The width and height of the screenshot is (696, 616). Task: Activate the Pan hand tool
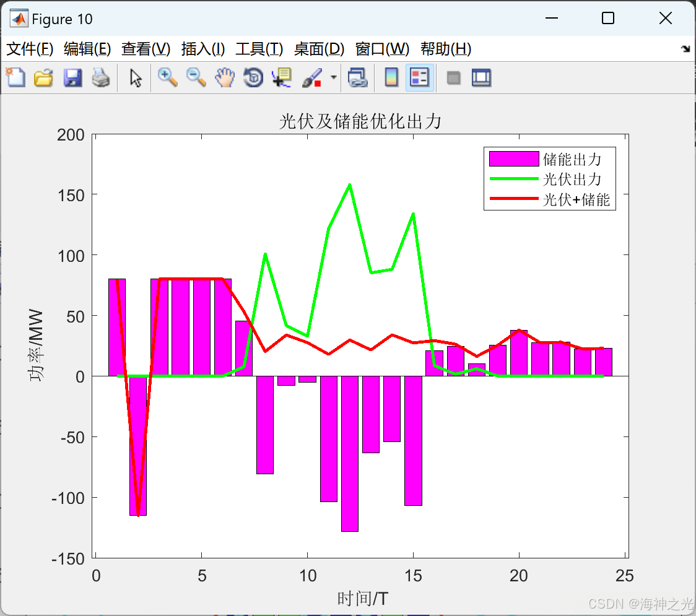click(225, 77)
